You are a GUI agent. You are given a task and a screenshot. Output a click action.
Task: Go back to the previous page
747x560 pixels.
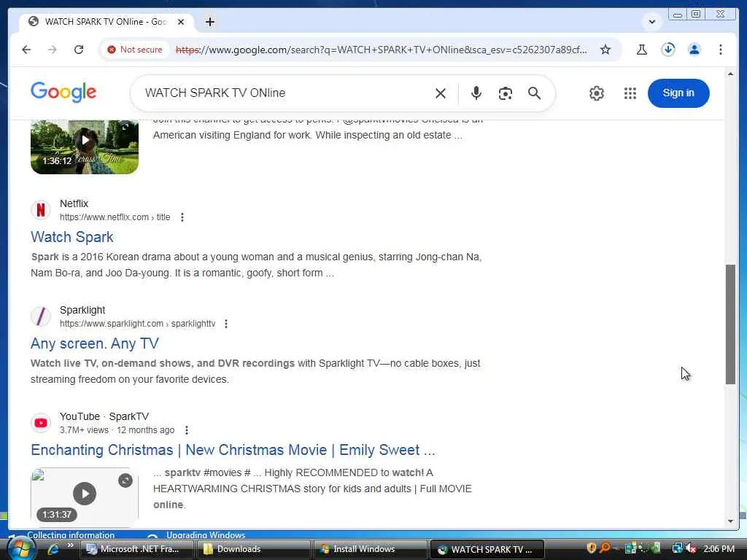coord(26,50)
